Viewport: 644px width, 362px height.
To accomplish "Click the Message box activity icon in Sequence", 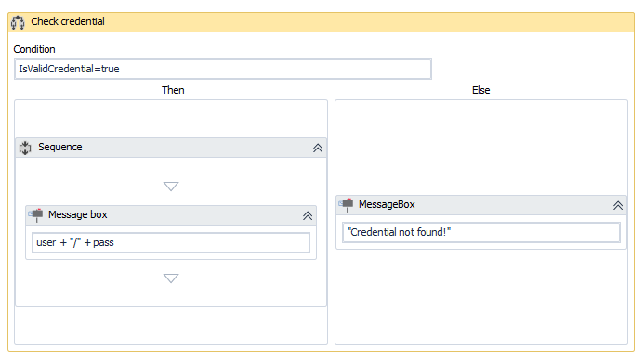I will tap(35, 214).
